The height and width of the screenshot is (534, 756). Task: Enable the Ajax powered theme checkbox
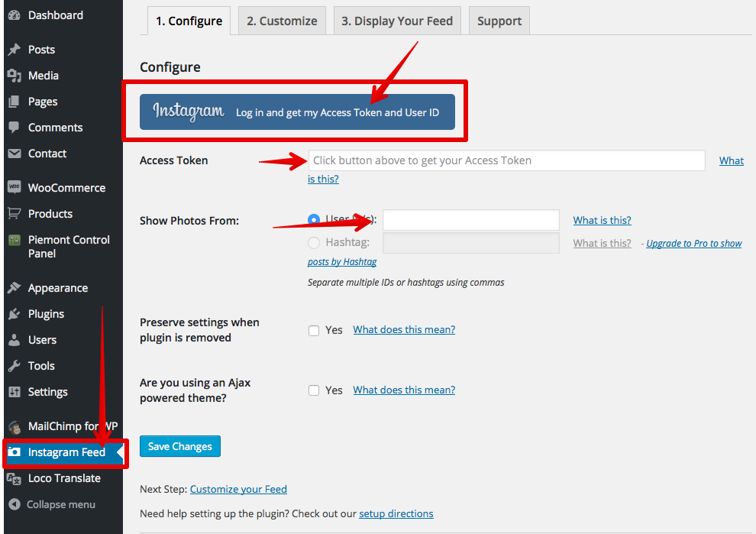[314, 390]
